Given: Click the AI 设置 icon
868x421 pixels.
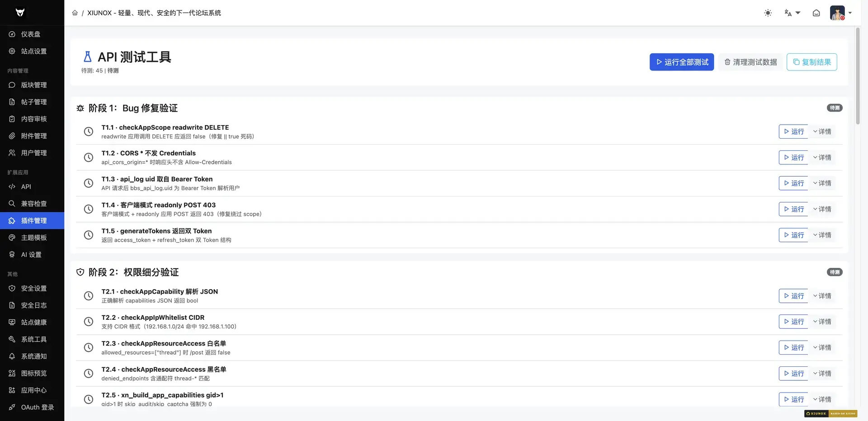Looking at the screenshot, I should pyautogui.click(x=12, y=255).
